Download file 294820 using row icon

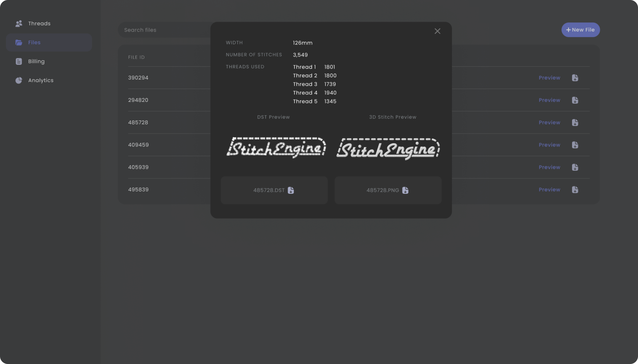point(575,100)
